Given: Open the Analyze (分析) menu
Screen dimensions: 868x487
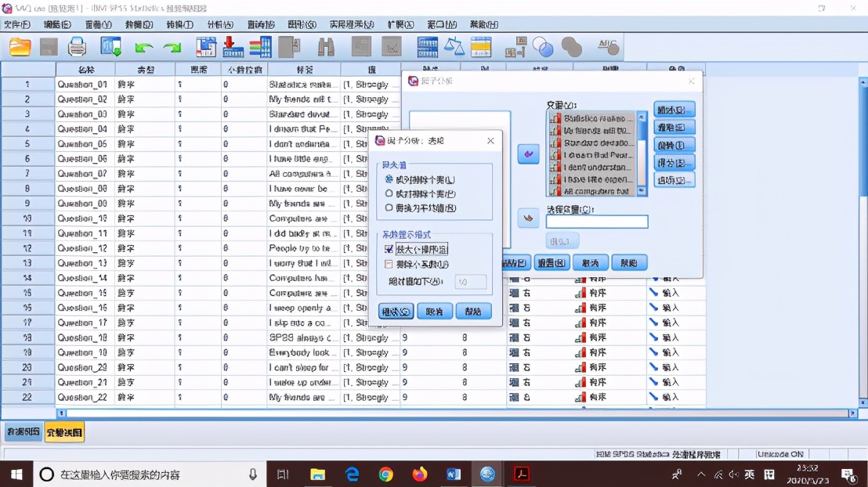Looking at the screenshot, I should point(220,24).
